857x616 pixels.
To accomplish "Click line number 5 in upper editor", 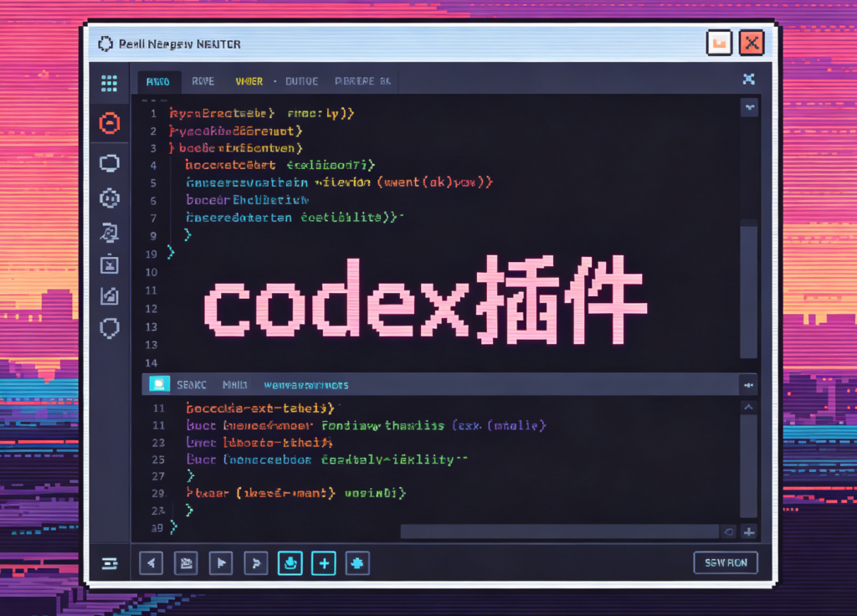I will 154,182.
